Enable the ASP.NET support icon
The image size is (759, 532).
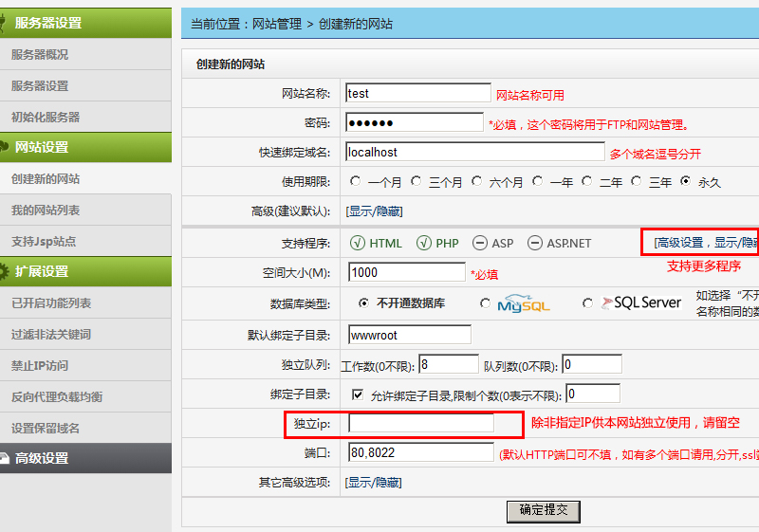pyautogui.click(x=535, y=243)
